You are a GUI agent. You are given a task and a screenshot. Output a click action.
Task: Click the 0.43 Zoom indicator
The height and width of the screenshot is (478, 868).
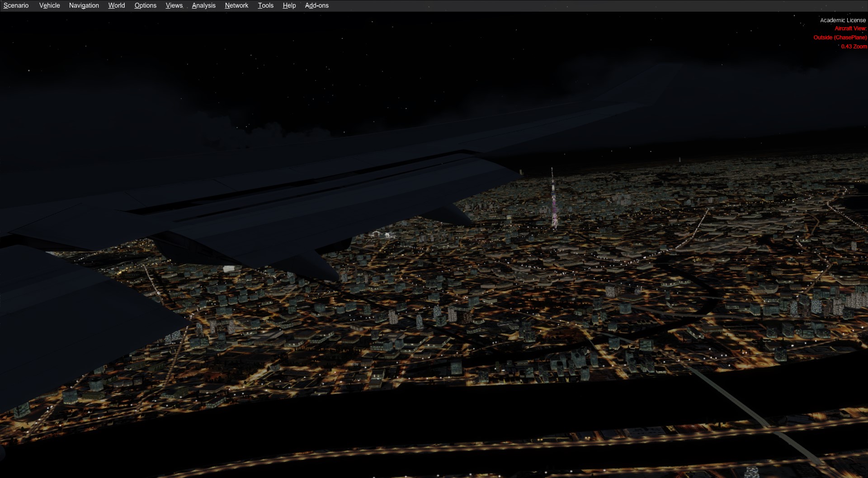(x=854, y=47)
